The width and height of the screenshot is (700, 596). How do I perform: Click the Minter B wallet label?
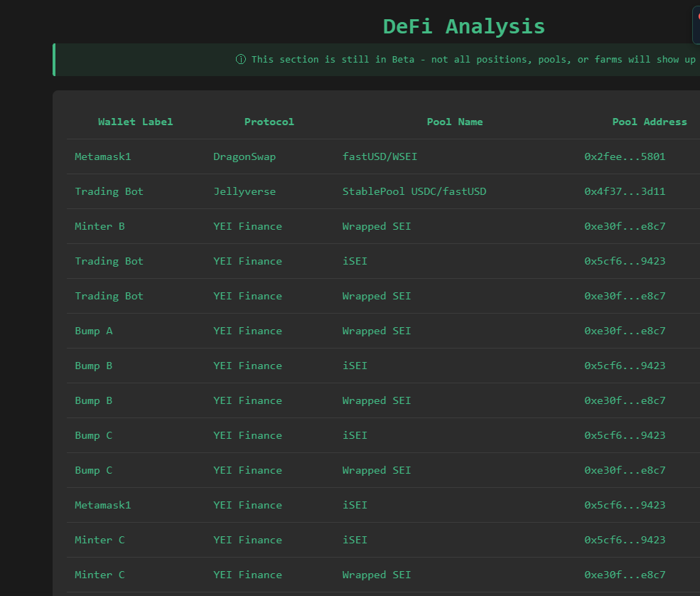tap(99, 226)
